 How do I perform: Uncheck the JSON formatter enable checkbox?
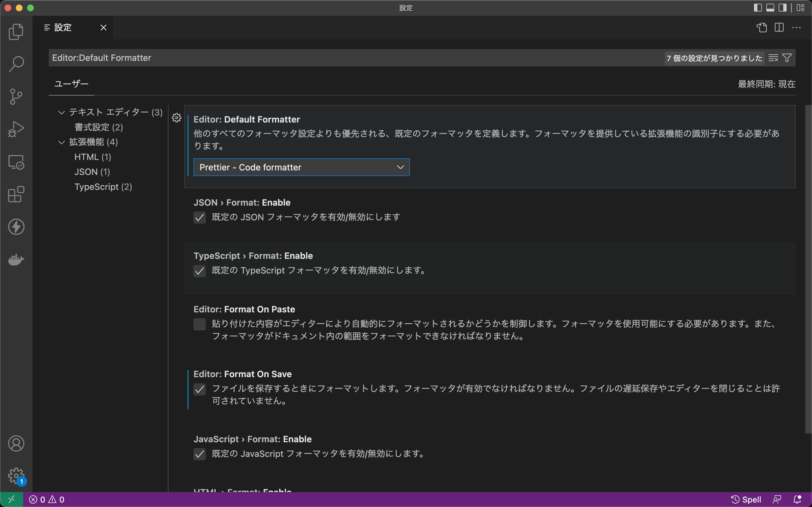[200, 217]
